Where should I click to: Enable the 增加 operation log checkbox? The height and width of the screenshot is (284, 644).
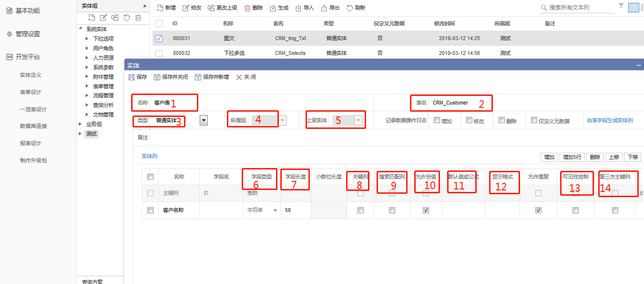[437, 120]
